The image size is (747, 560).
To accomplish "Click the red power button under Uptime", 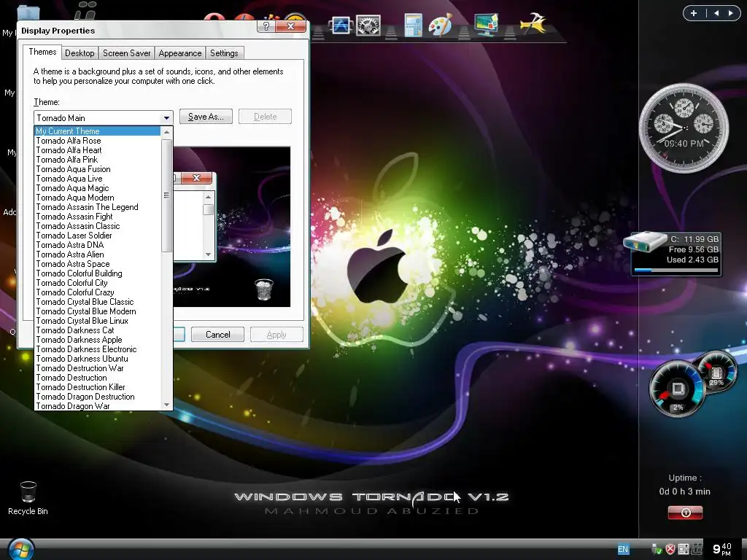I will coord(685,513).
